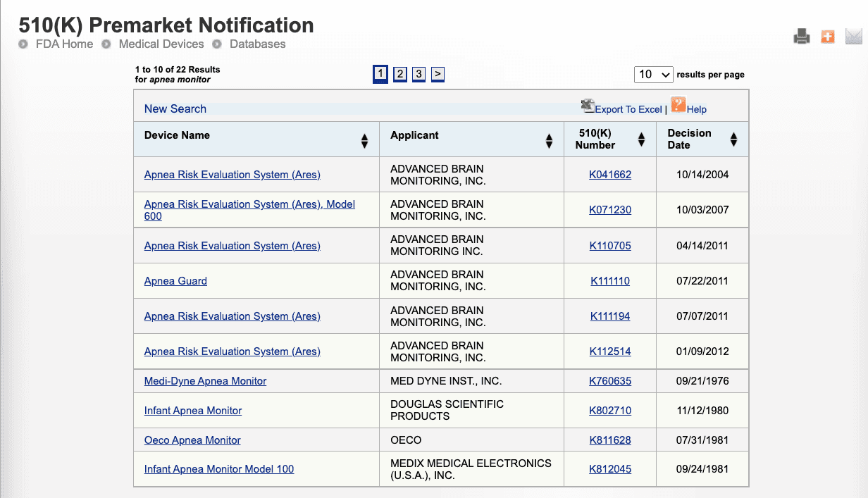Screen dimensions: 868x498
Task: Open 510(K) number K111110
Action: point(610,281)
